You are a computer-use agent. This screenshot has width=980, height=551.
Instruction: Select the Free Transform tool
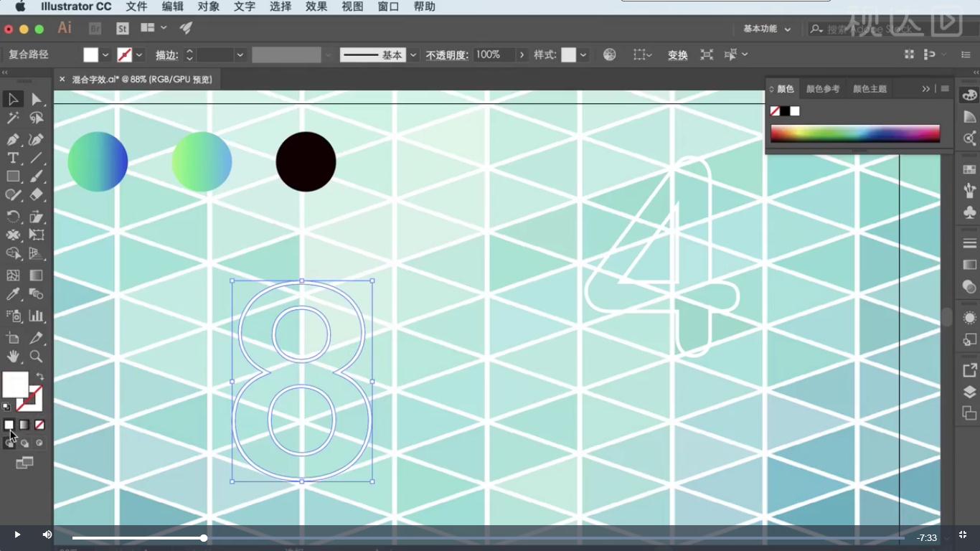click(x=37, y=235)
